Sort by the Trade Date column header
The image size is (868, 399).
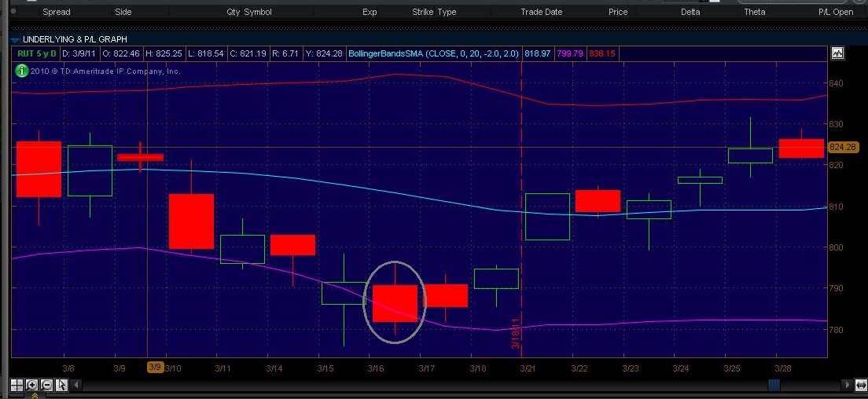(541, 12)
